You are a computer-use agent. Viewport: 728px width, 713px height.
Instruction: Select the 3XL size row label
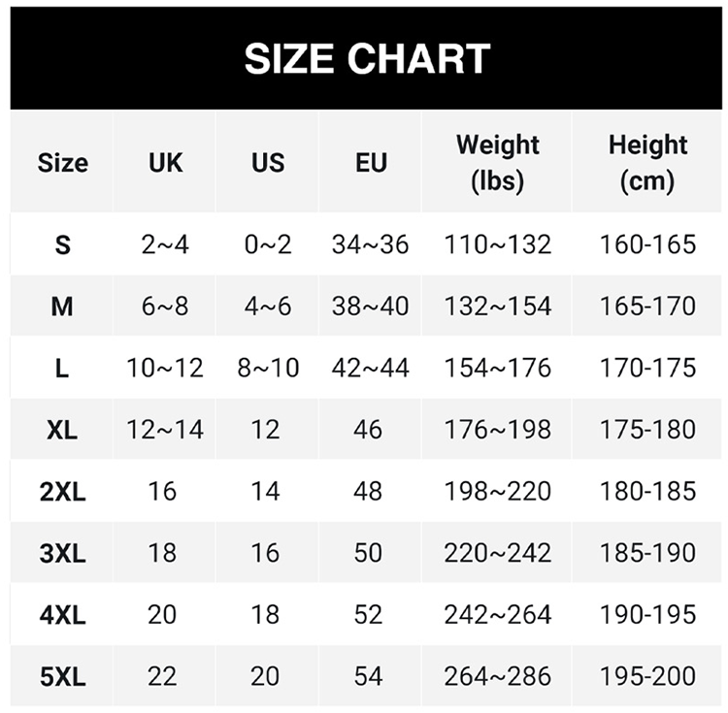[x=62, y=553]
